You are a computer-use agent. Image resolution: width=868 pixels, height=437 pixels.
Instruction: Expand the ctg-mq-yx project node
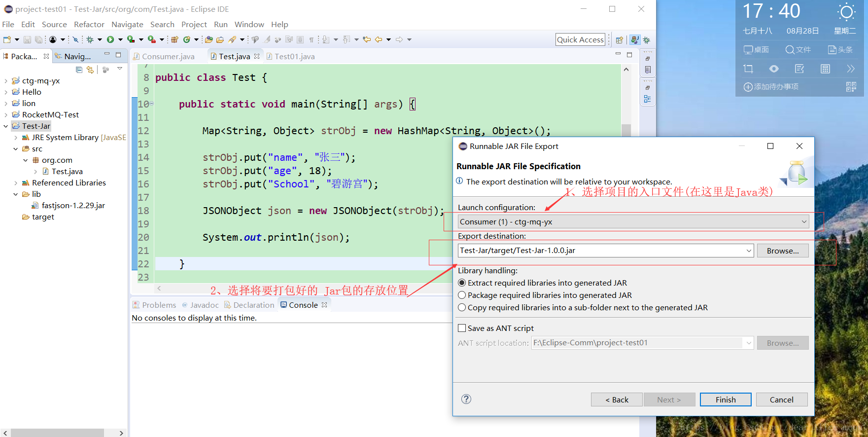coord(5,81)
